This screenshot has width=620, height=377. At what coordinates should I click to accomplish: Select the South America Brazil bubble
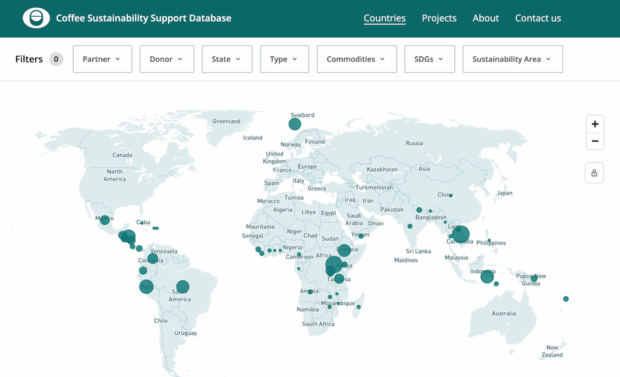pos(183,286)
